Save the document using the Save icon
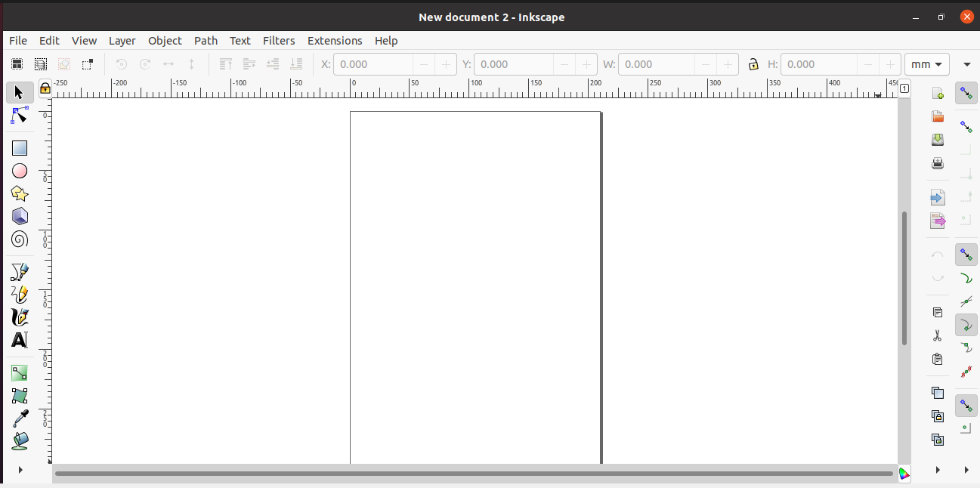The image size is (980, 488). [937, 139]
